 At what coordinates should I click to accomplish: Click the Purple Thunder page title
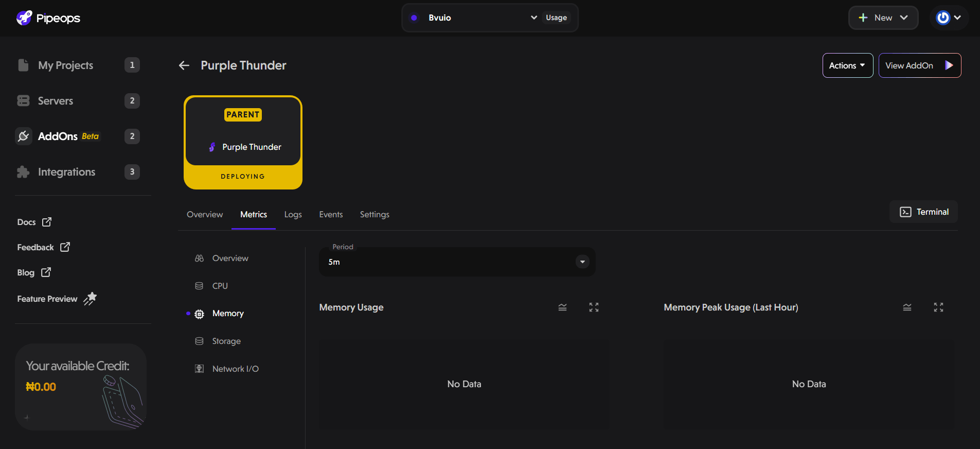pos(243,65)
